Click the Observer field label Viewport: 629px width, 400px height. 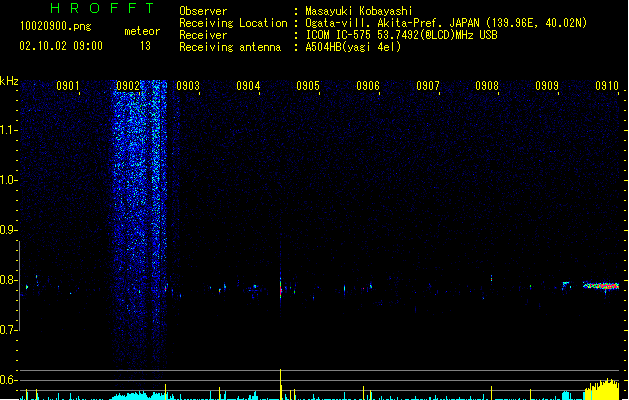coord(203,11)
